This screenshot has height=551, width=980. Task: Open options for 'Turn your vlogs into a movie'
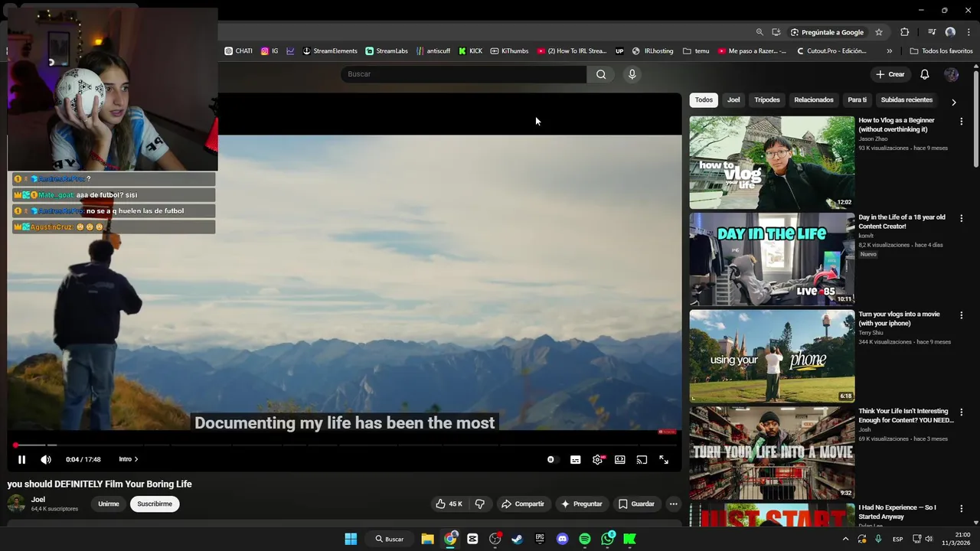(x=962, y=315)
